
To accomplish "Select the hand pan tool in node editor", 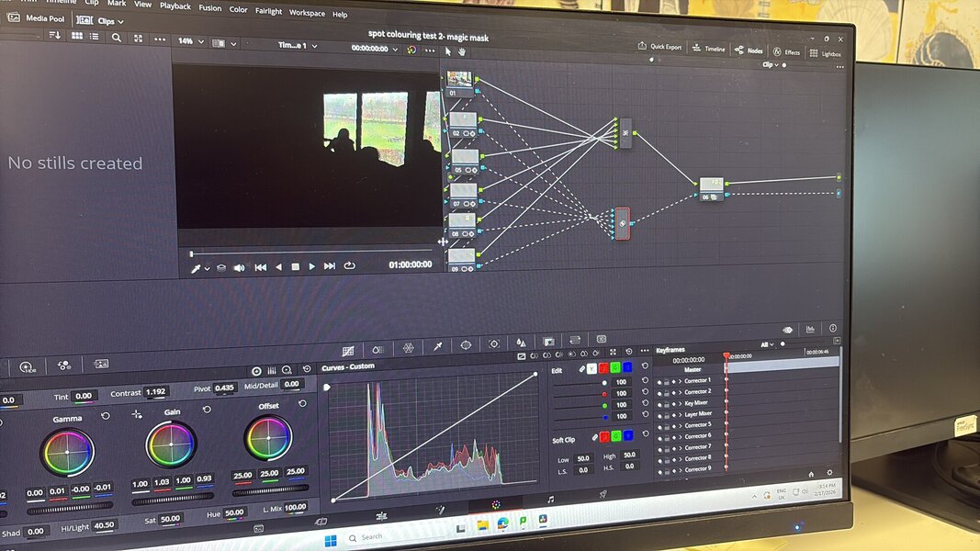I will point(463,51).
